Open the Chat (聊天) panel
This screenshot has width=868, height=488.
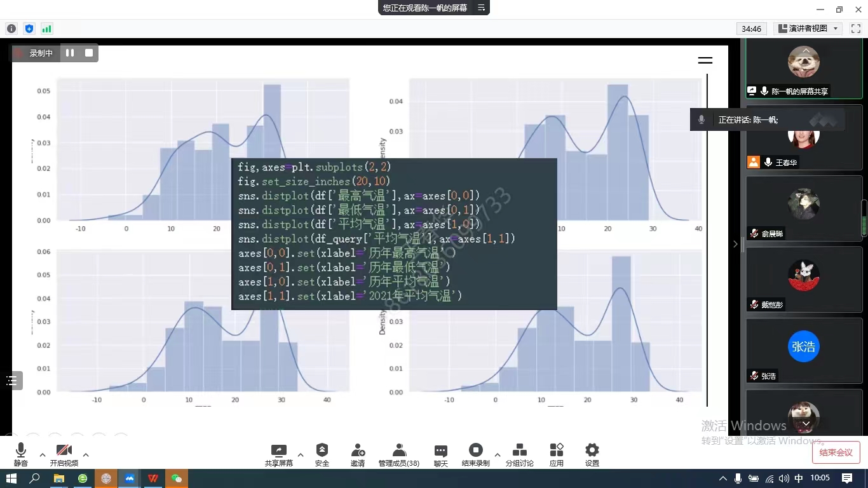tap(440, 455)
